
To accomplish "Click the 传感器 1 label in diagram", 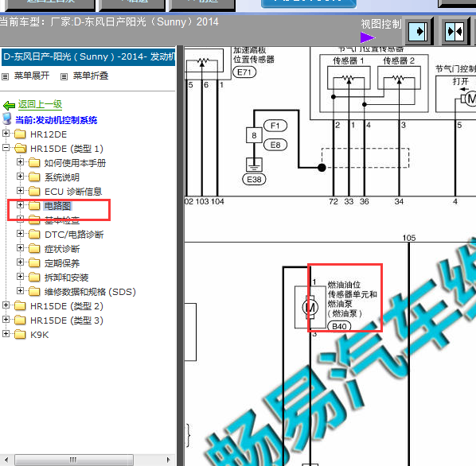I will pyautogui.click(x=348, y=61).
